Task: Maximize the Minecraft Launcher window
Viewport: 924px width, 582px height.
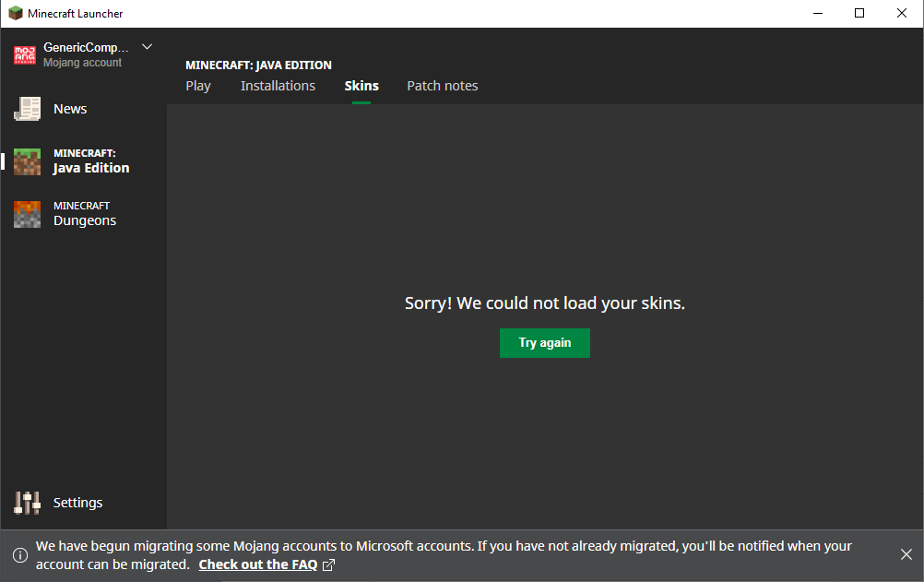Action: coord(859,13)
